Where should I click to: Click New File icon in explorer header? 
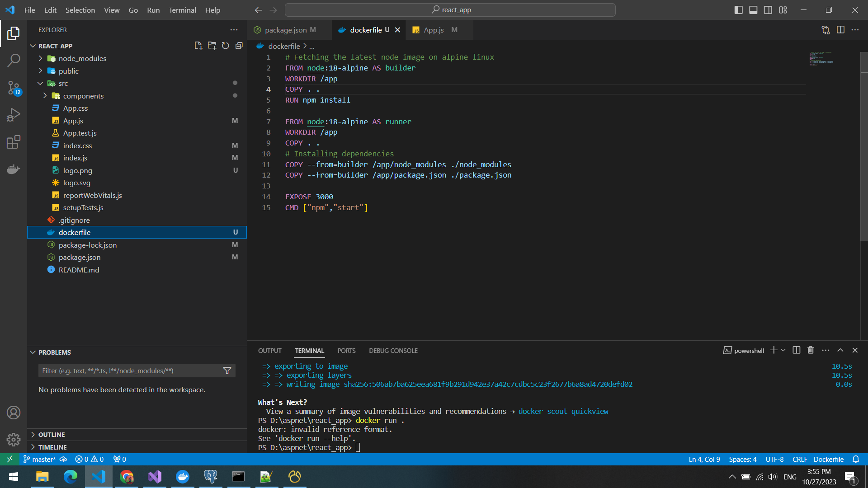[x=198, y=46]
